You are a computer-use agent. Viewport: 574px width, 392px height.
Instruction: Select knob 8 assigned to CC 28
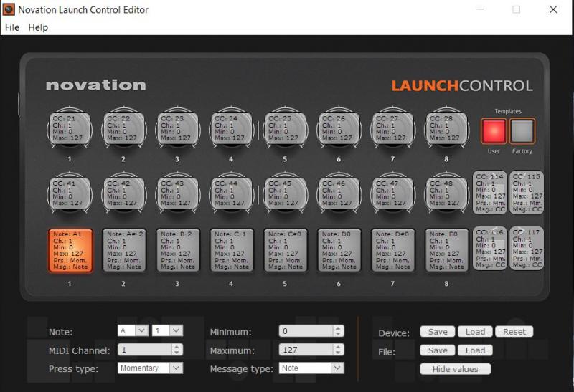(x=446, y=128)
